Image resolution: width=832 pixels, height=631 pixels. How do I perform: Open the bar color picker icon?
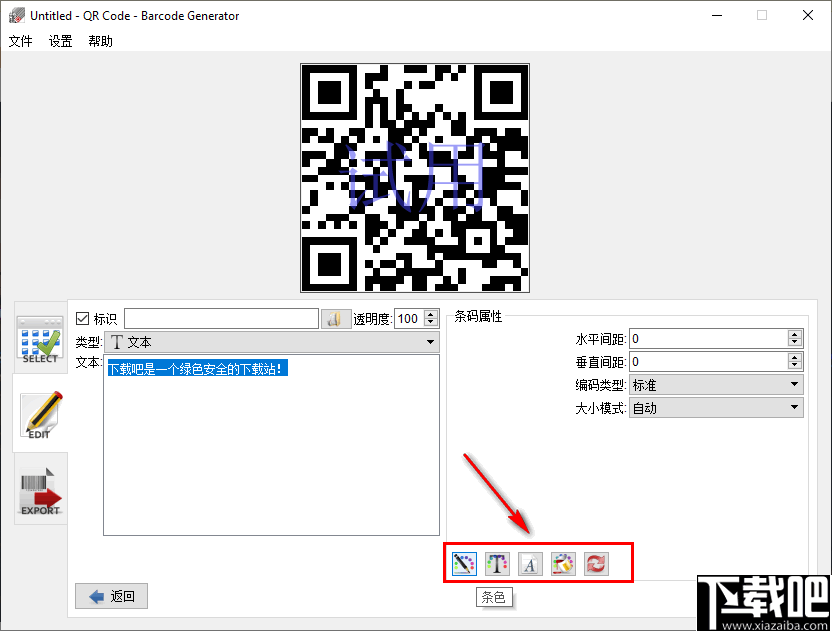(x=463, y=563)
